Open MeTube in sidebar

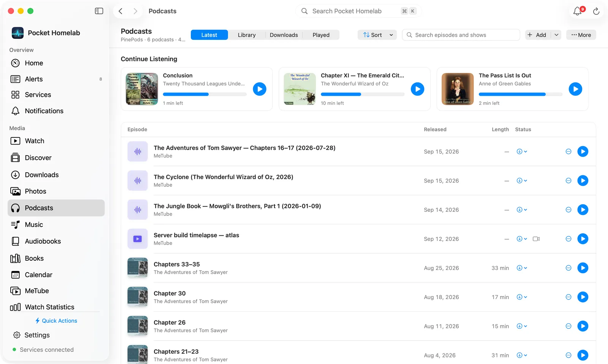(56, 291)
